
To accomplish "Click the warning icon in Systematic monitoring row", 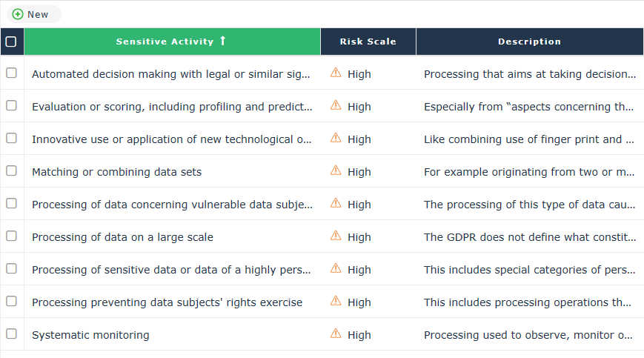I will (x=336, y=334).
